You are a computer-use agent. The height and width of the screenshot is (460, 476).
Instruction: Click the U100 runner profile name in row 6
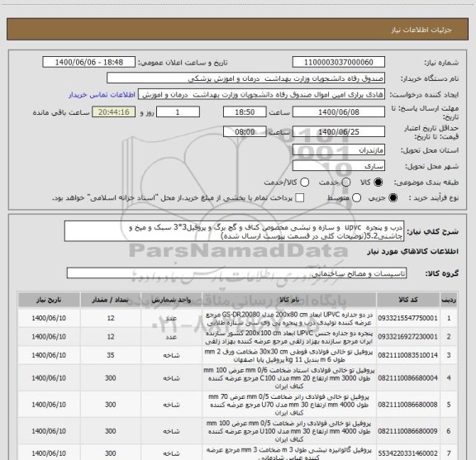point(289,431)
